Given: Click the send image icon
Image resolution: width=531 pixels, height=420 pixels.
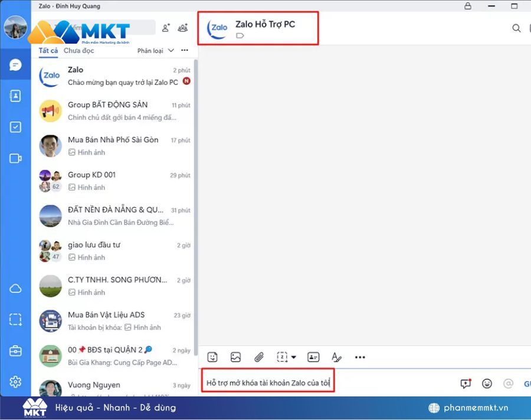Looking at the screenshot, I should point(235,357).
